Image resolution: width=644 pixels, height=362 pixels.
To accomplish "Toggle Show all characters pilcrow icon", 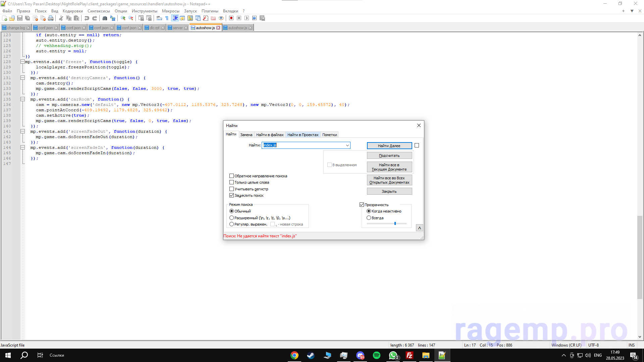I will pyautogui.click(x=167, y=18).
